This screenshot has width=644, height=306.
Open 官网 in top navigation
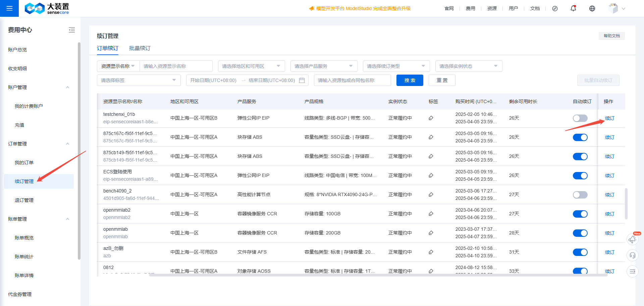click(449, 8)
